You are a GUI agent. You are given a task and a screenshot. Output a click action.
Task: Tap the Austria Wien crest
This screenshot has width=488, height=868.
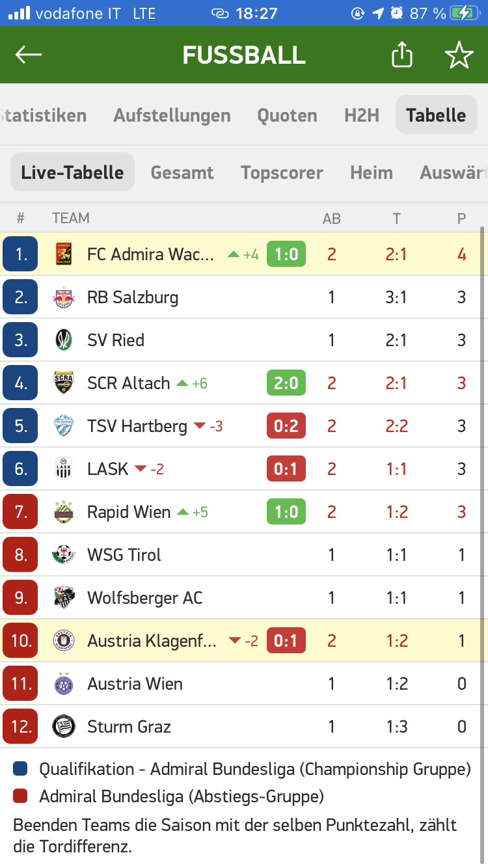(x=64, y=684)
